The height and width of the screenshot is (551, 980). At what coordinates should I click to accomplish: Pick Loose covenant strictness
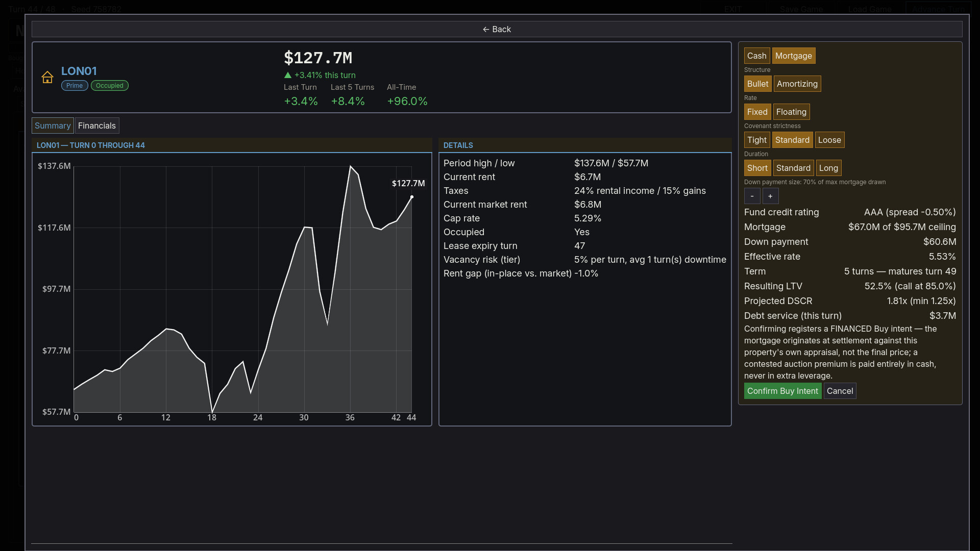tap(829, 140)
